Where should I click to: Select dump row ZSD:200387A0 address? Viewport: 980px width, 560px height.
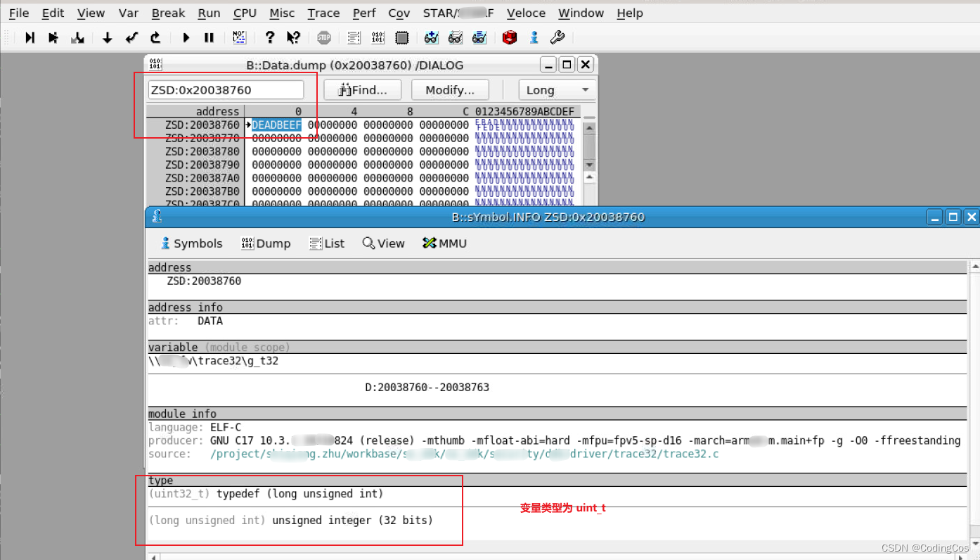202,179
